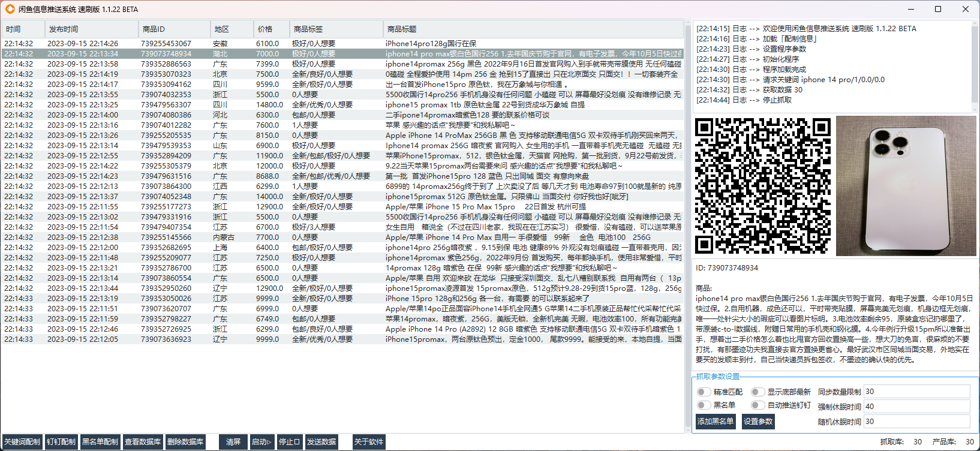Select row with 商品ID 739255453067
This screenshot has width=980, height=451.
342,44
